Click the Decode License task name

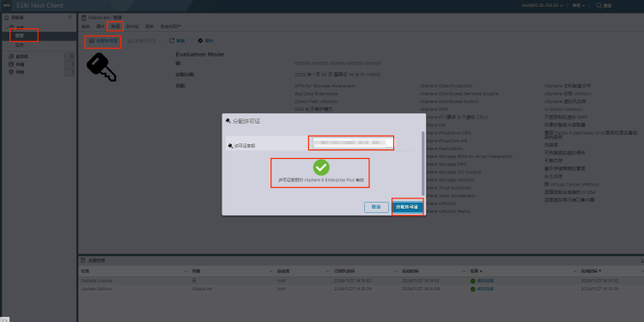click(96, 281)
